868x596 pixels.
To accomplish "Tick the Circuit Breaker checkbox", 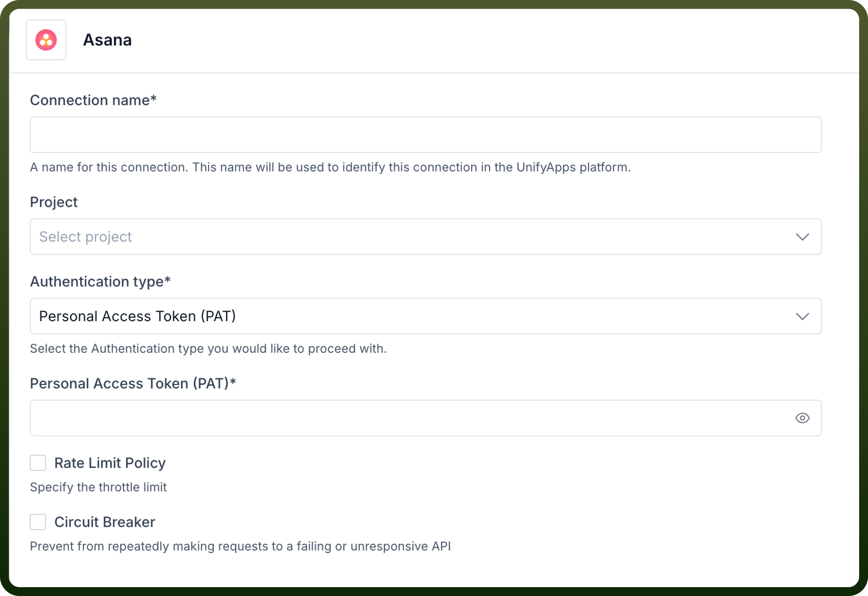I will click(x=38, y=522).
